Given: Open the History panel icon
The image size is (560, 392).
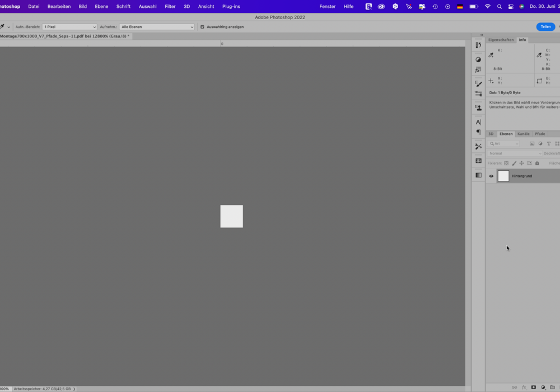Looking at the screenshot, I should (x=478, y=45).
